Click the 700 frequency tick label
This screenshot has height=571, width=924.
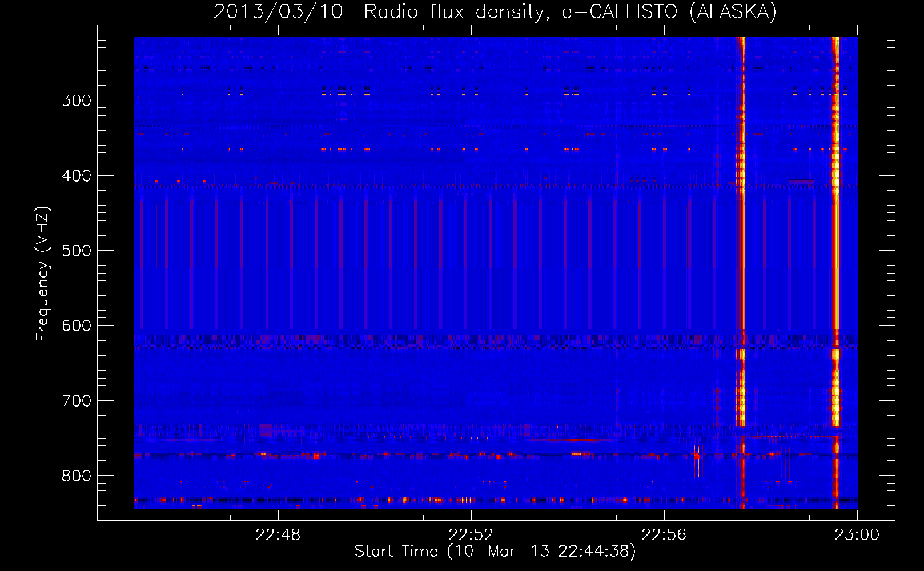pos(77,401)
